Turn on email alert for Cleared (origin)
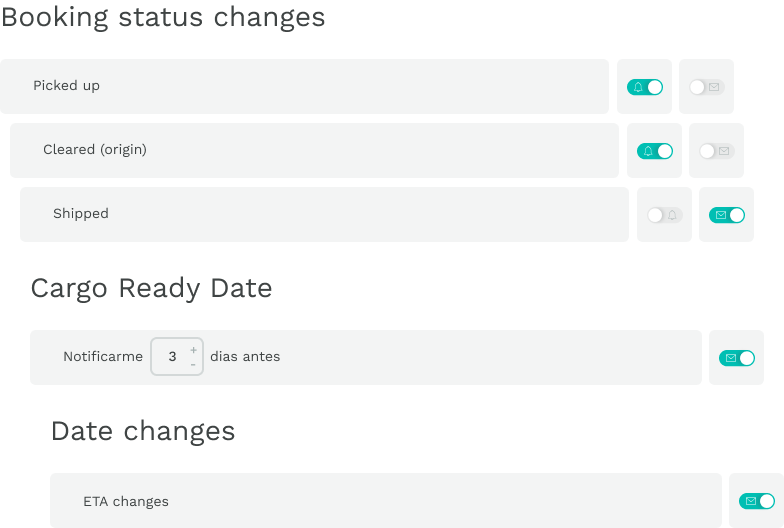Viewport: 784px width, 528px height. click(717, 151)
